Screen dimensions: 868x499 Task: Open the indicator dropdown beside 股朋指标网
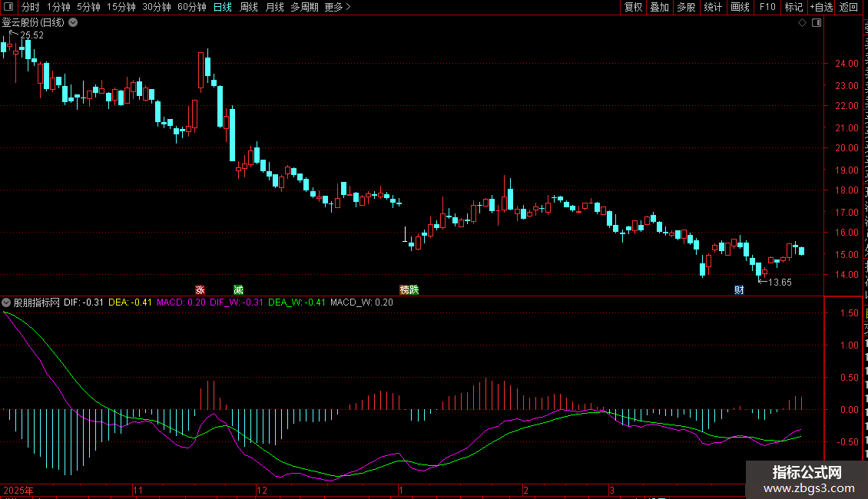pyautogui.click(x=6, y=302)
